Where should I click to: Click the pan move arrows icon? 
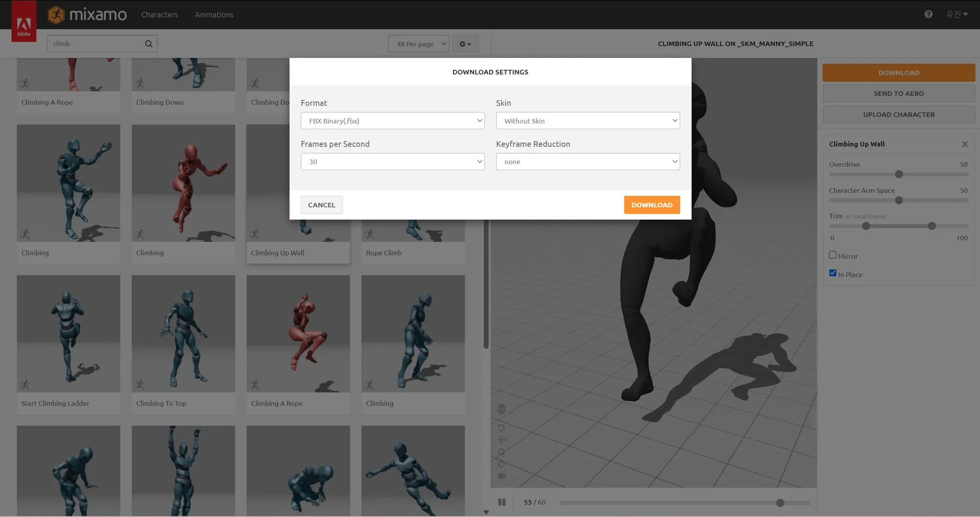501,439
